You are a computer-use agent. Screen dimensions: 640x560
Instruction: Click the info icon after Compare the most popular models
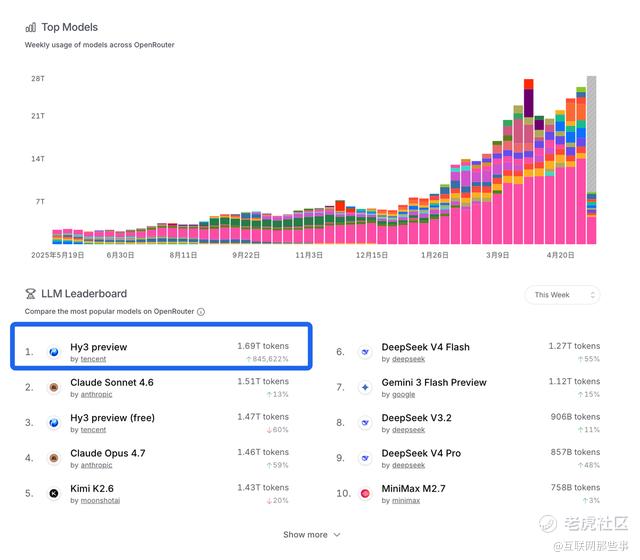coord(201,312)
